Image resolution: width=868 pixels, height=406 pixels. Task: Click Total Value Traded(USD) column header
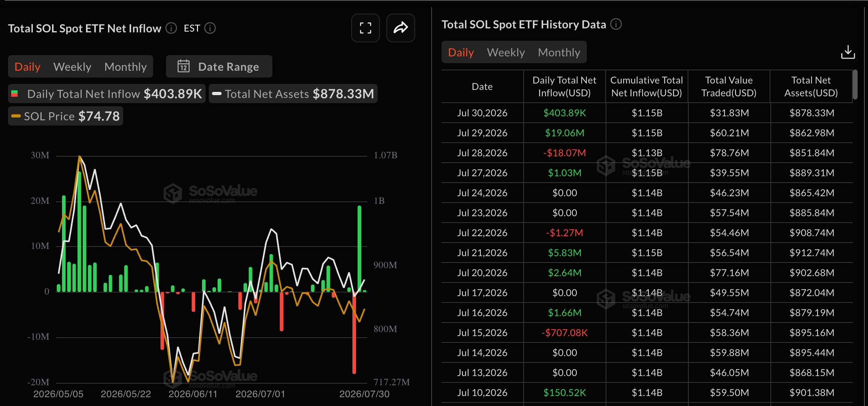point(729,87)
